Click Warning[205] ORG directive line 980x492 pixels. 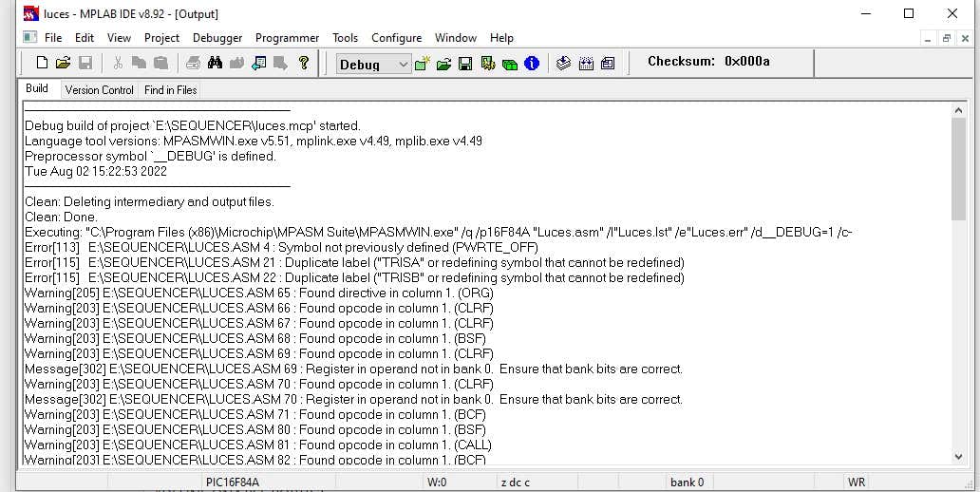[x=258, y=293]
